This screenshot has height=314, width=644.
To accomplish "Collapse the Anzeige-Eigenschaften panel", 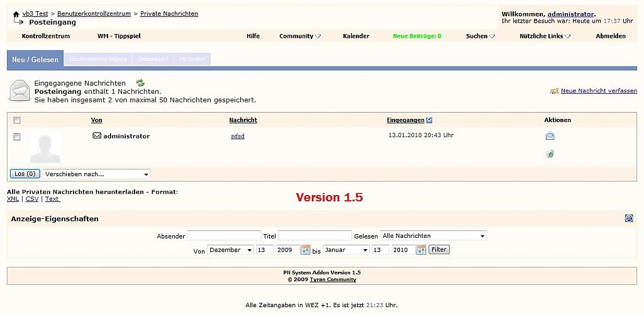I will [629, 218].
